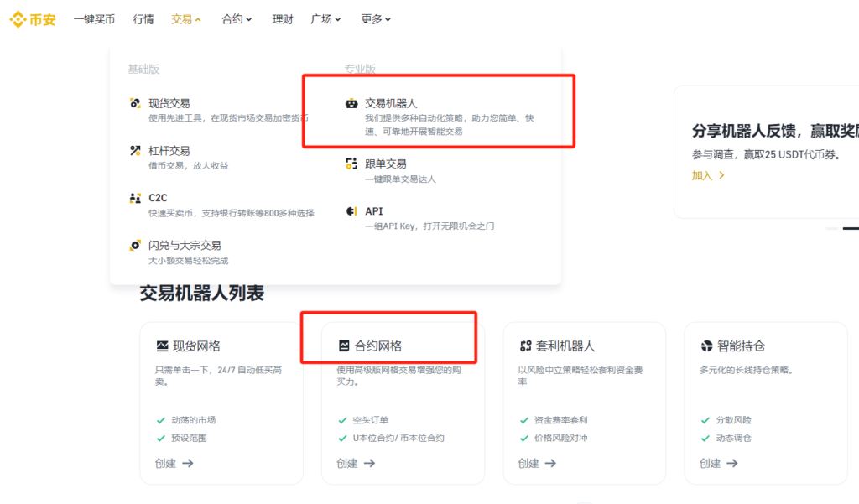Expand the 广场 dropdown menu

tap(325, 19)
